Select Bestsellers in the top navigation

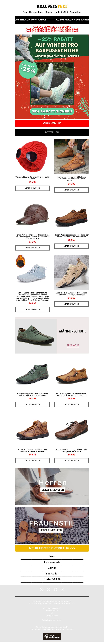[x=76, y=12]
